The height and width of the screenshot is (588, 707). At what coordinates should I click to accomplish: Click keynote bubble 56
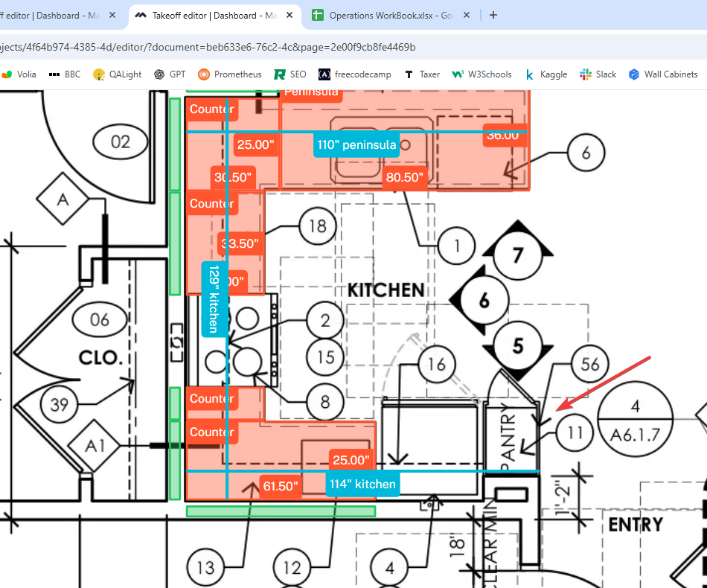click(589, 364)
